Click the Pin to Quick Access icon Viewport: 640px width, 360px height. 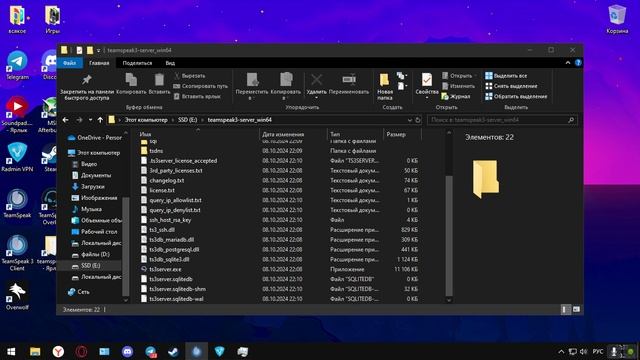87,80
